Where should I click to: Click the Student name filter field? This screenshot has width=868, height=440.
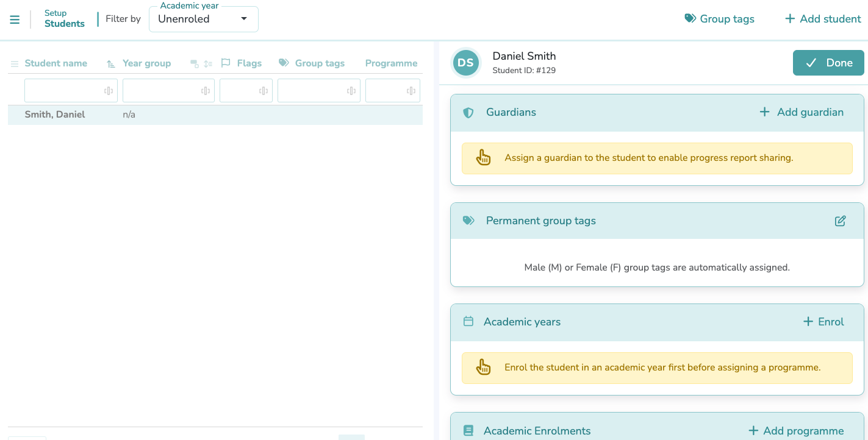(63, 91)
